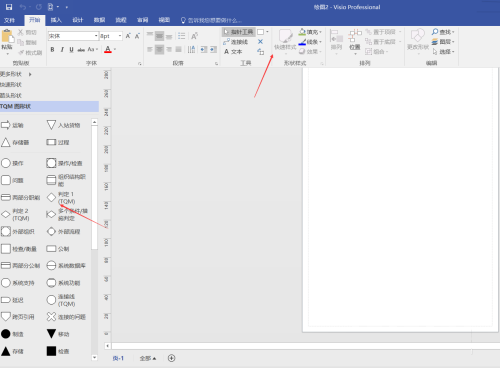Open the font name dropdown showing 宋体
Viewport: 500px width, 368px height.
(x=96, y=36)
